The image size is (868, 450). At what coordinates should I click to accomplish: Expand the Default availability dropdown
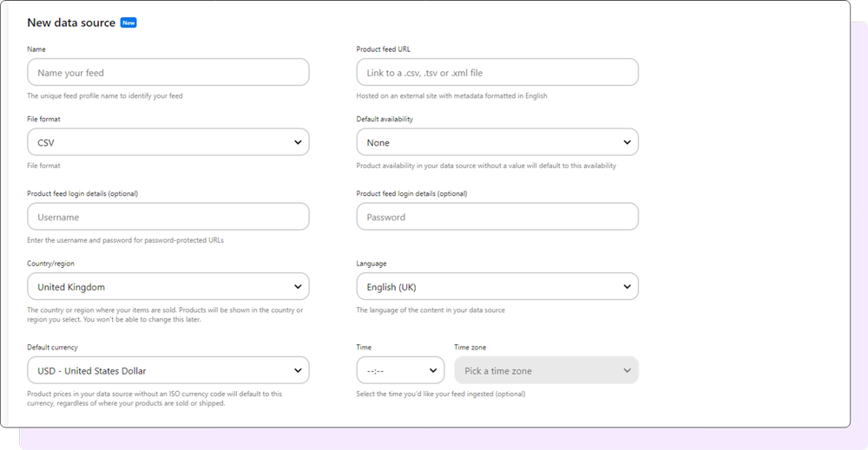pos(497,142)
